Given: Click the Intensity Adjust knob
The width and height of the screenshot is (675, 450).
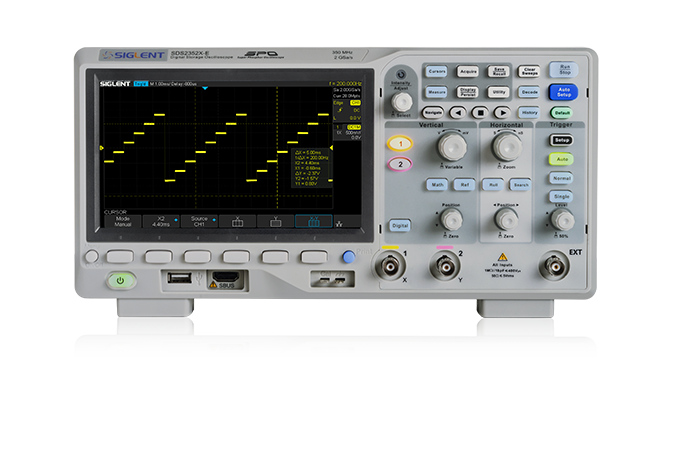Looking at the screenshot, I should [401, 101].
